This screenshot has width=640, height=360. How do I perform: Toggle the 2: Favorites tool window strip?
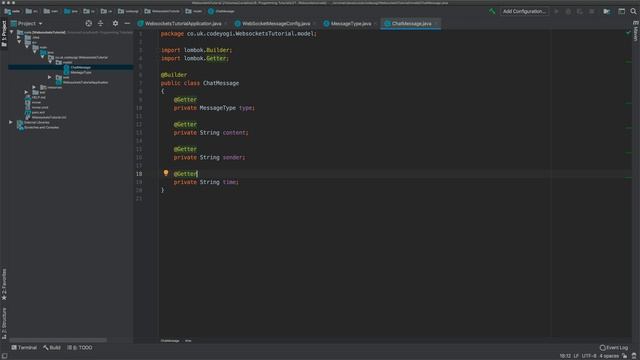pyautogui.click(x=4, y=284)
